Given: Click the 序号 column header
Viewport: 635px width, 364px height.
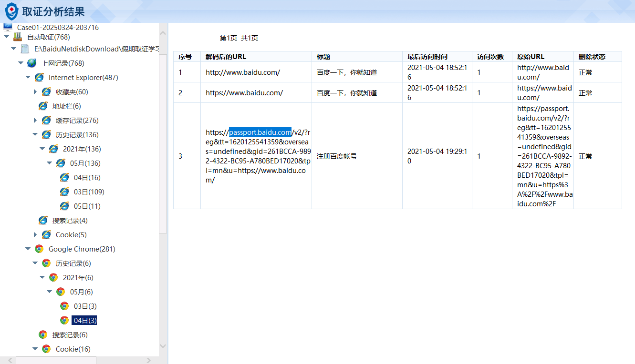Looking at the screenshot, I should (x=187, y=56).
